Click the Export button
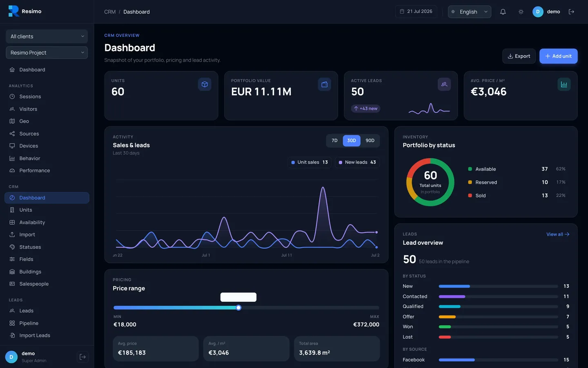The image size is (588, 368). [x=519, y=56]
